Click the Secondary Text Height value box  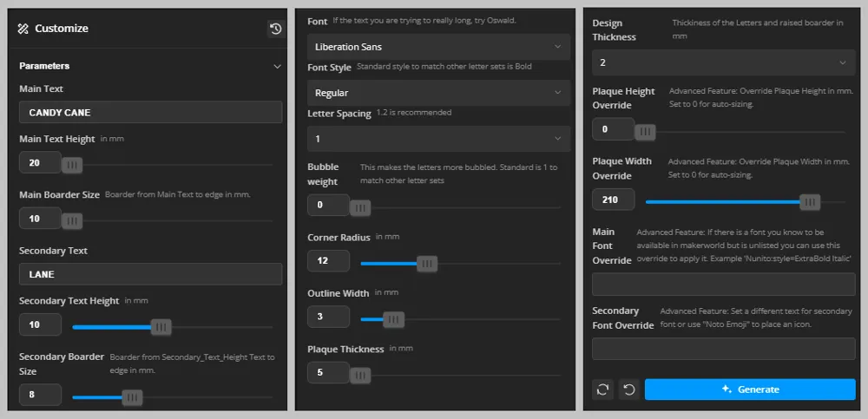pos(41,325)
